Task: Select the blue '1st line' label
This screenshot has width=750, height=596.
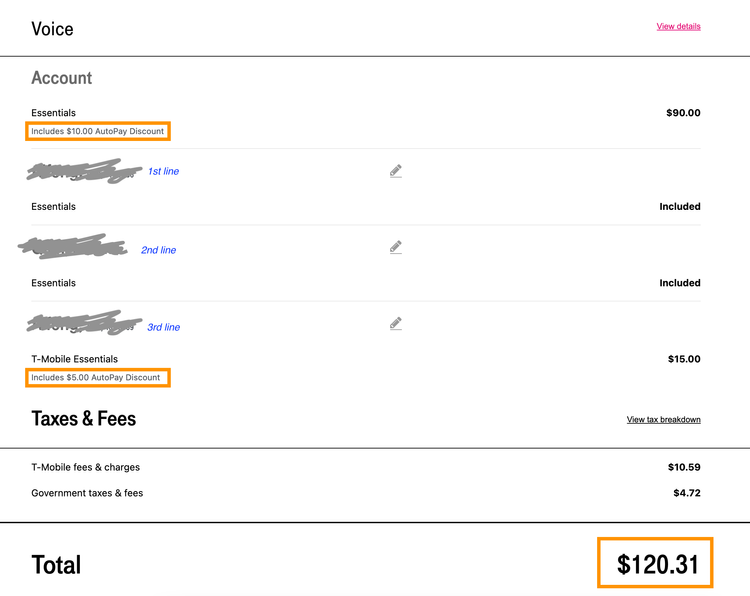Action: coord(164,171)
